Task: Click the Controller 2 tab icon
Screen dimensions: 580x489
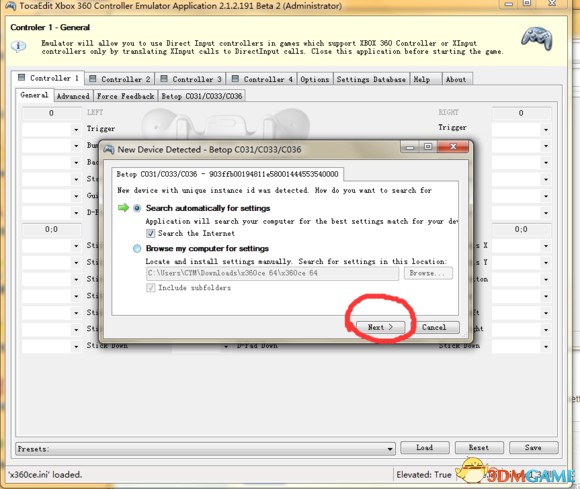Action: (93, 79)
